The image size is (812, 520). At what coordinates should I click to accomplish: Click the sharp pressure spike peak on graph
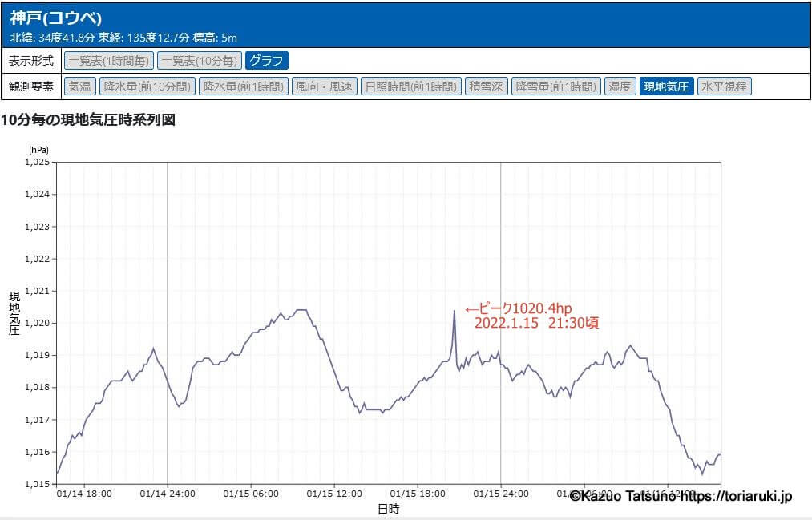tap(454, 311)
